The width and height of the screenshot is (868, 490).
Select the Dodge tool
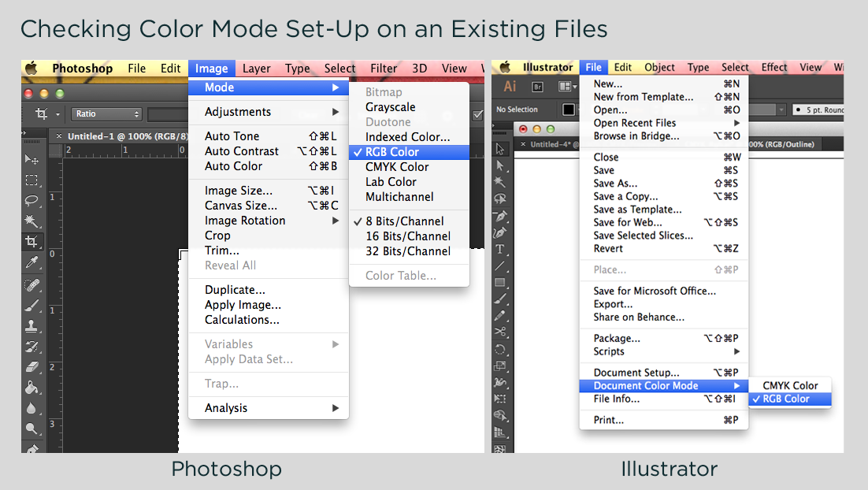[32, 429]
